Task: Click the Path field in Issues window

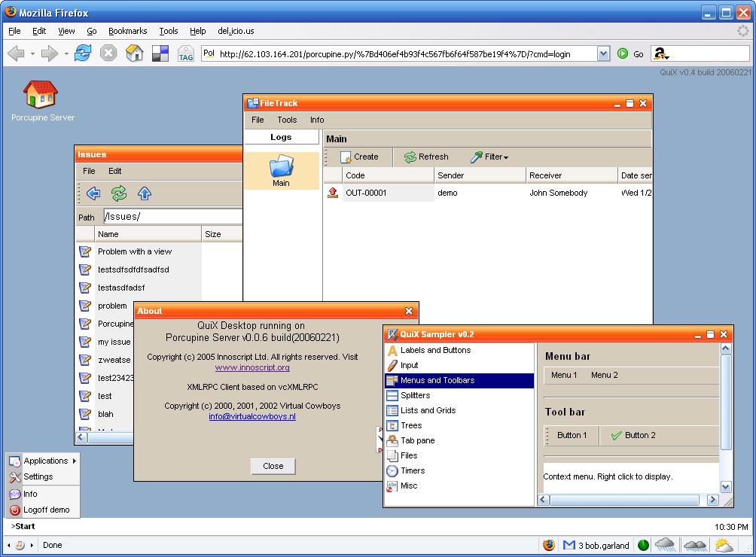Action: [x=172, y=217]
